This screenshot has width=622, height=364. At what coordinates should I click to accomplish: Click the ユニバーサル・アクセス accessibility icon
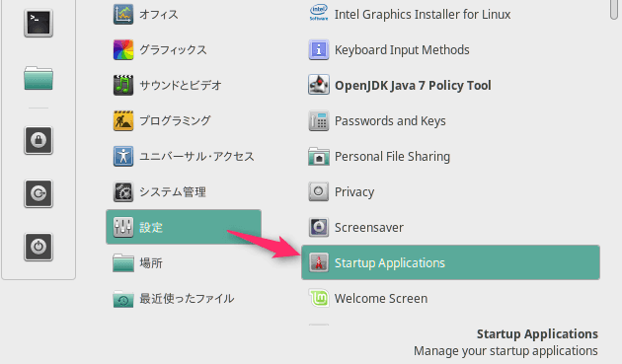[x=123, y=156]
